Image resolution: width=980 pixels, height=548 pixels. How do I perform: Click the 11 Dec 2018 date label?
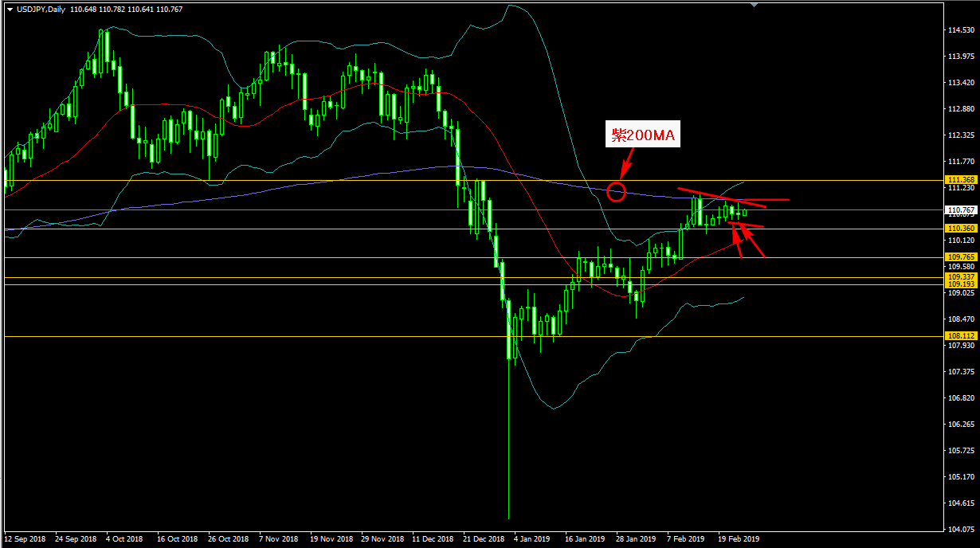tap(433, 538)
